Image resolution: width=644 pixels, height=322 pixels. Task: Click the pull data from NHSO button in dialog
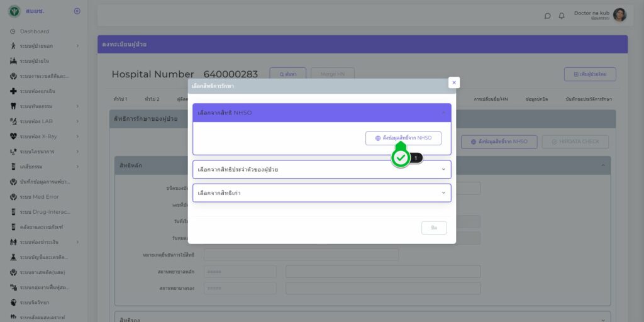pyautogui.click(x=403, y=138)
